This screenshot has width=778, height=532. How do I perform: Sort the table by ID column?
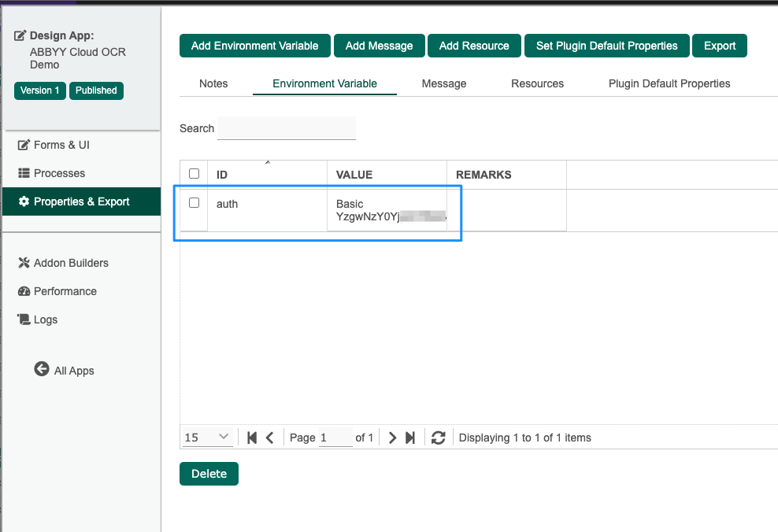pyautogui.click(x=222, y=175)
